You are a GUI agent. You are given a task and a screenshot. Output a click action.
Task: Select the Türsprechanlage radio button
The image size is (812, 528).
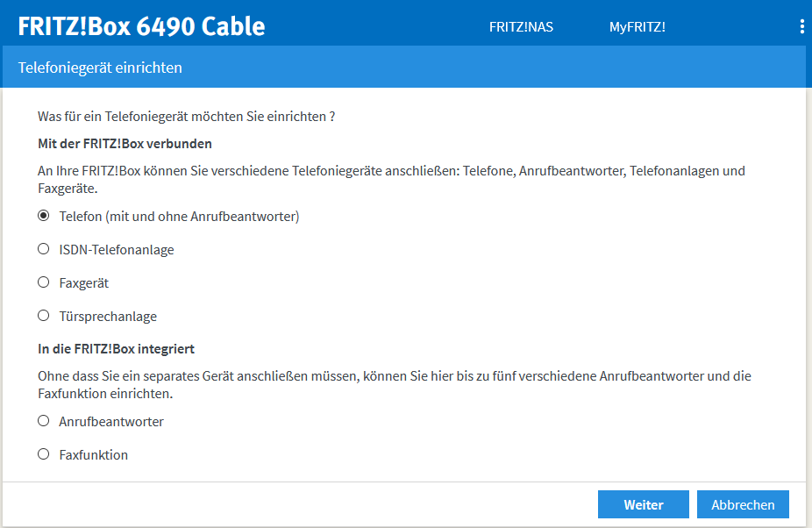[44, 316]
